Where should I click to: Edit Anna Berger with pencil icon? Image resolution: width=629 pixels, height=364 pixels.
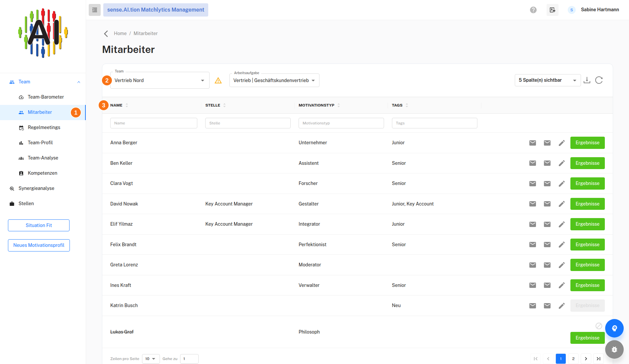562,143
